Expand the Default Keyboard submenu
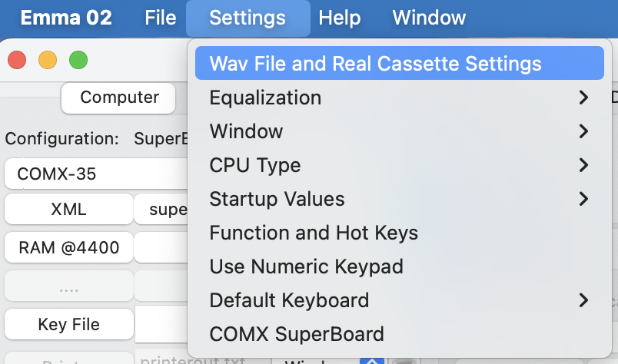 pyautogui.click(x=289, y=300)
